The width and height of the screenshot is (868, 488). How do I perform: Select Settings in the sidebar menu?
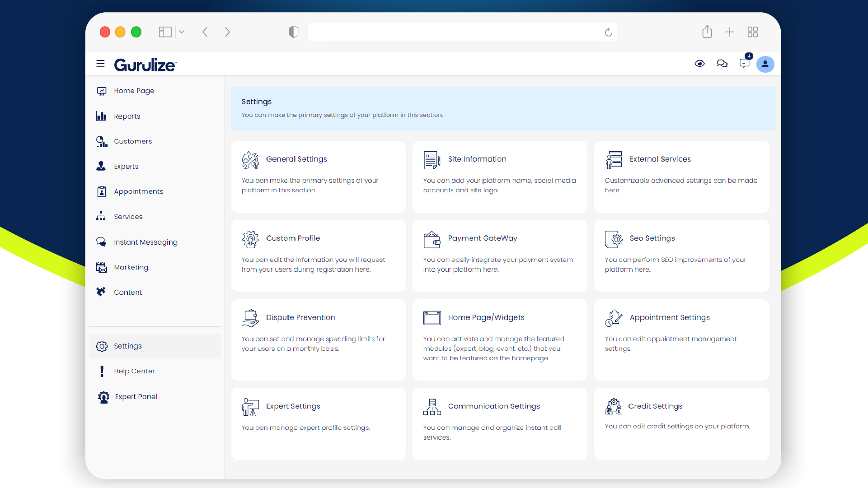coord(128,346)
